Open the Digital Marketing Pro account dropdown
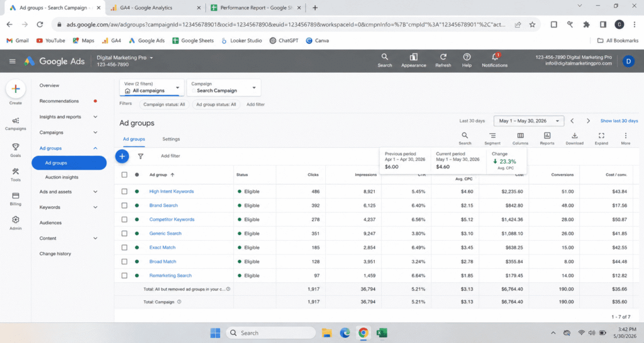The image size is (644, 343). 125,58
